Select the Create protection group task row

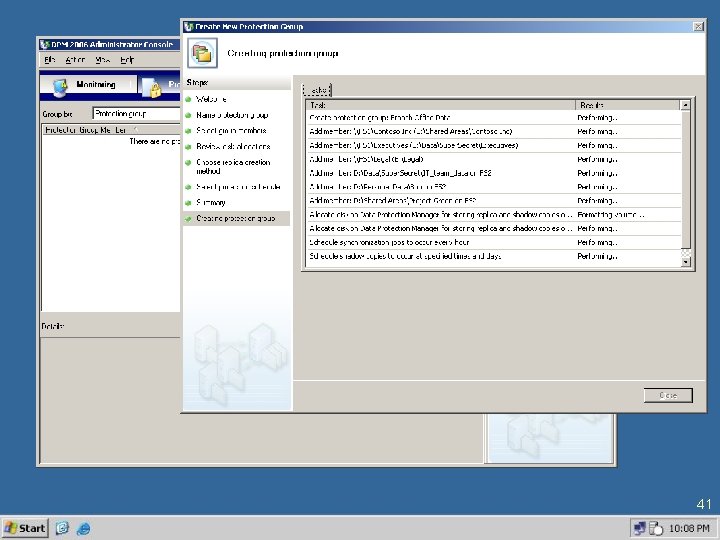click(x=494, y=118)
